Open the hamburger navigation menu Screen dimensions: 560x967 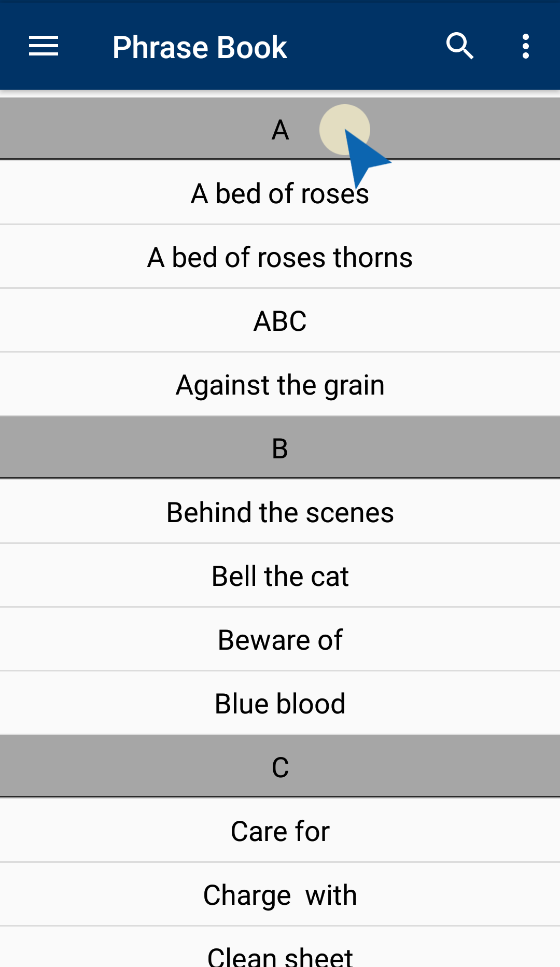click(44, 47)
